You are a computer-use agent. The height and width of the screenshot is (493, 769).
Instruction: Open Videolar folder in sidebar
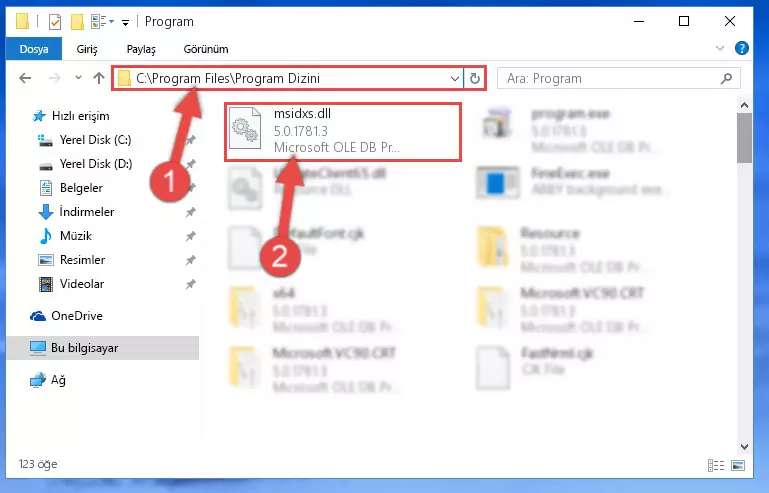coord(81,285)
